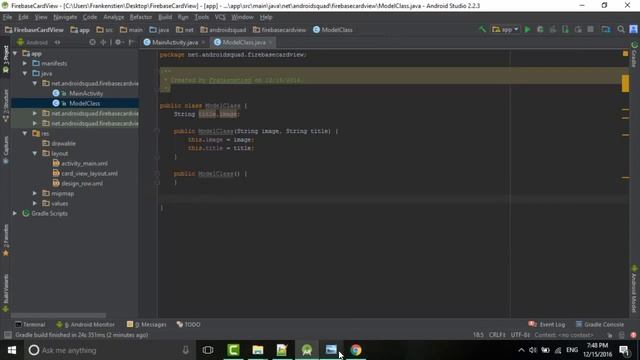This screenshot has height=360, width=640.
Task: Open Project panel settings gear icon
Action: pyautogui.click(x=118, y=42)
